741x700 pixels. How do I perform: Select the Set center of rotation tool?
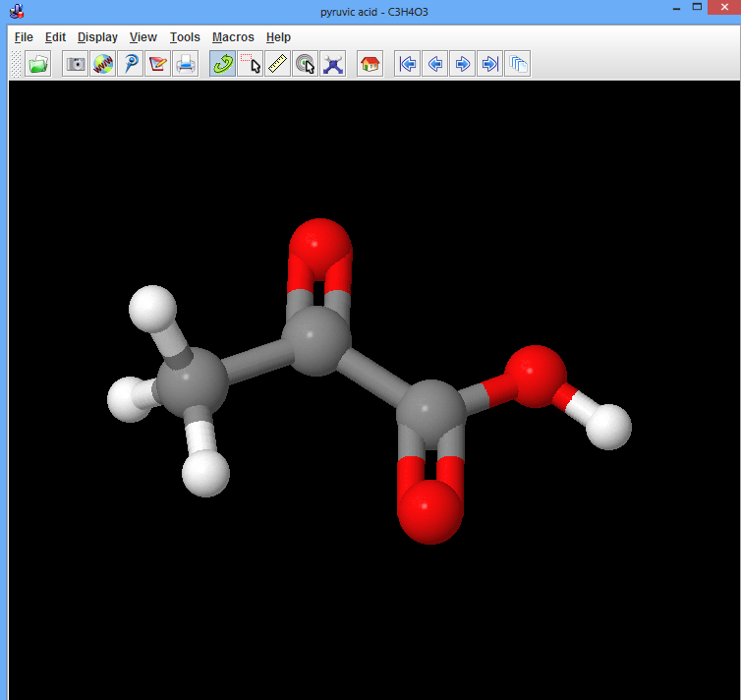(306, 65)
